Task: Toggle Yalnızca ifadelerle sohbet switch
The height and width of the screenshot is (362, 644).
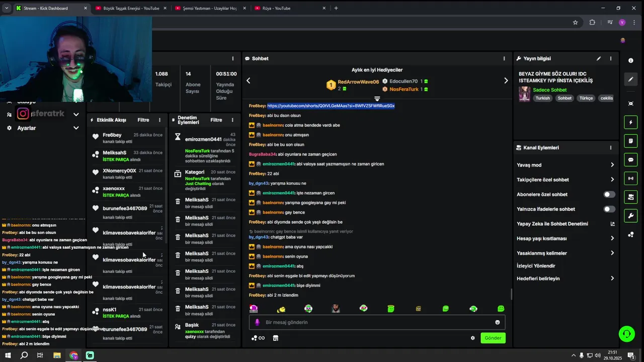Action: coord(609,209)
